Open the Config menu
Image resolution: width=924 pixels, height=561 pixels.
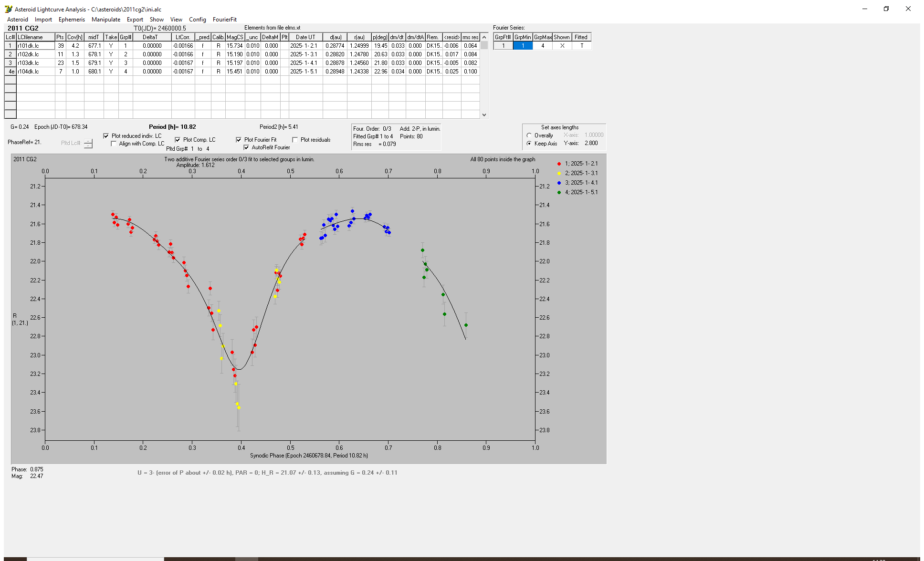(198, 20)
